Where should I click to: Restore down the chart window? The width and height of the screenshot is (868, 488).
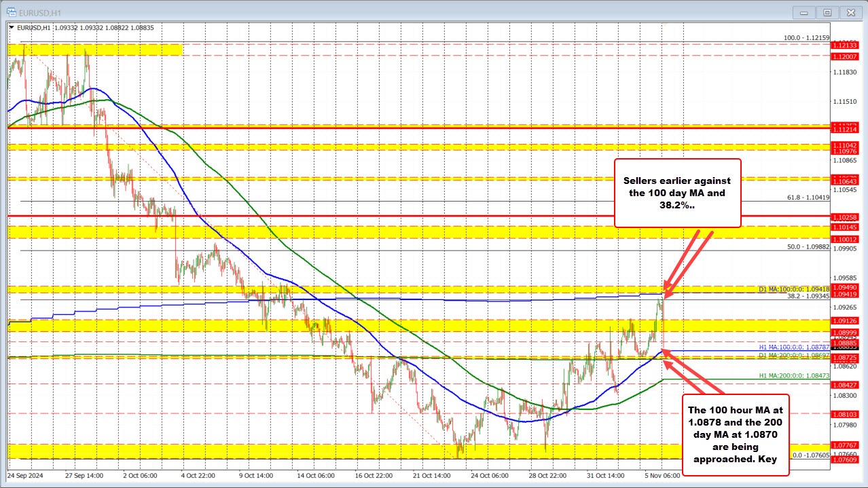[827, 12]
